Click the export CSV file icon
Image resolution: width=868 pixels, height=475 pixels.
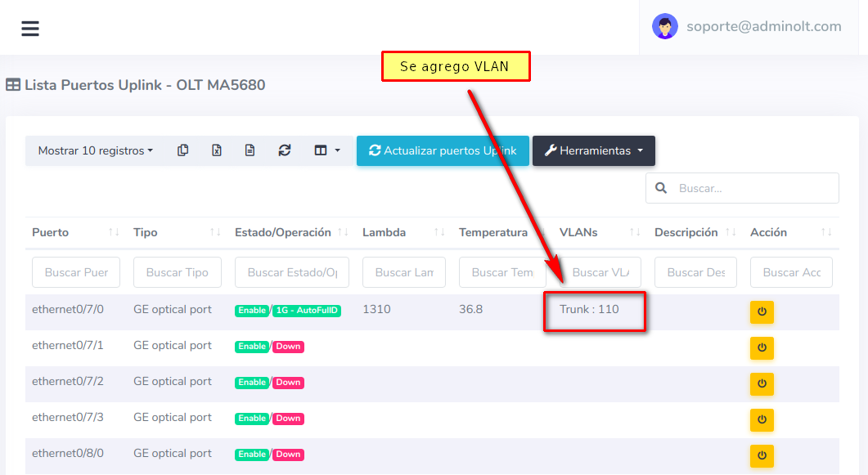tap(250, 150)
